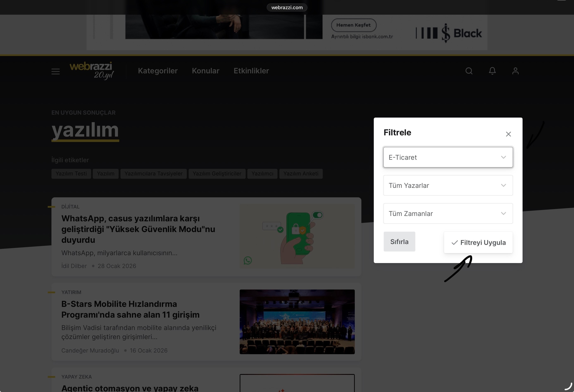This screenshot has height=392, width=574.
Task: Click the webrazzi 20.yıl logo
Action: click(x=92, y=71)
